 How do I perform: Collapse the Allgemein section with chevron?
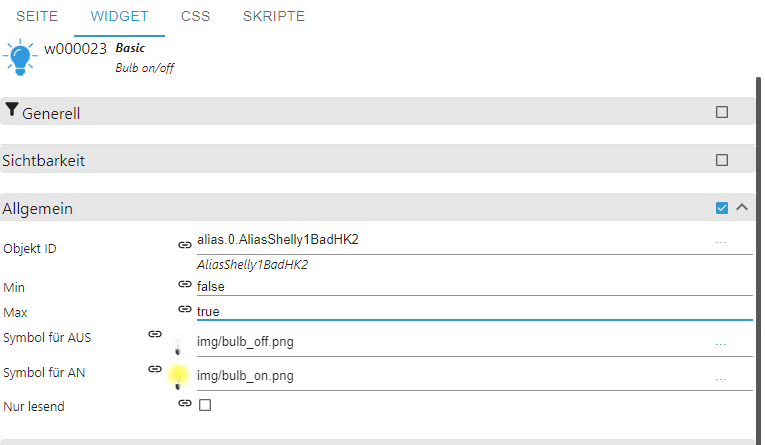(x=742, y=208)
